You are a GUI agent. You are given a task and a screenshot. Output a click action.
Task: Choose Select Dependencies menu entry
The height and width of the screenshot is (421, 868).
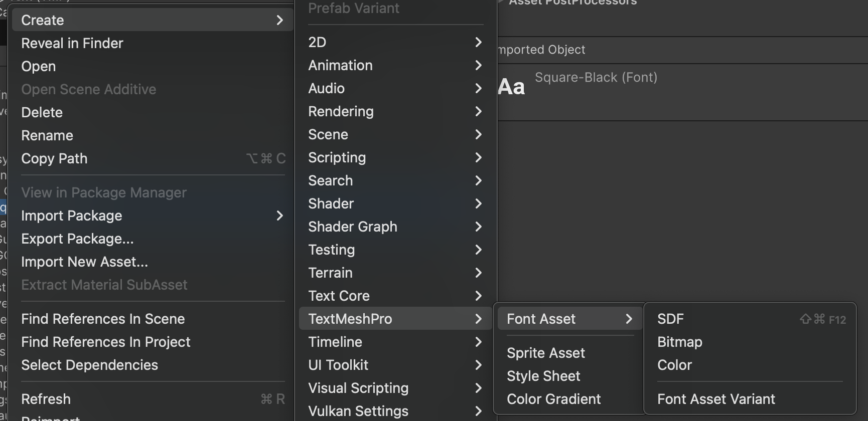[x=89, y=365]
